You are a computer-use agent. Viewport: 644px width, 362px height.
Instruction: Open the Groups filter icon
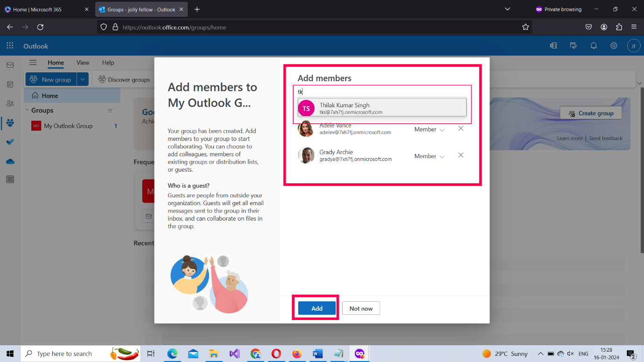click(x=110, y=111)
